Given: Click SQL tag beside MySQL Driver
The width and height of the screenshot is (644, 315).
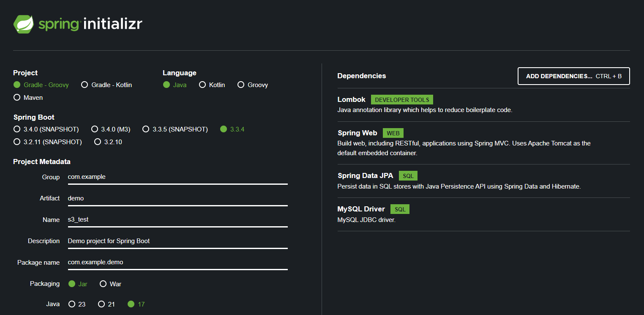Looking at the screenshot, I should [400, 209].
